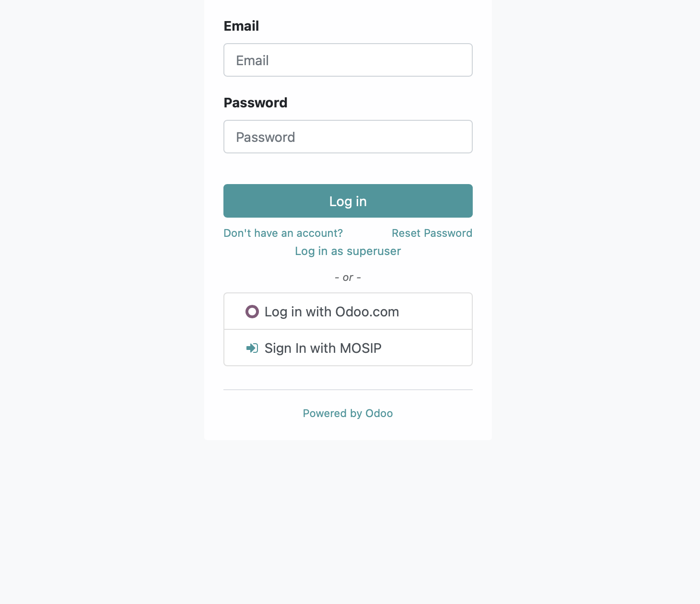Open the Reset Password page

pos(432,233)
